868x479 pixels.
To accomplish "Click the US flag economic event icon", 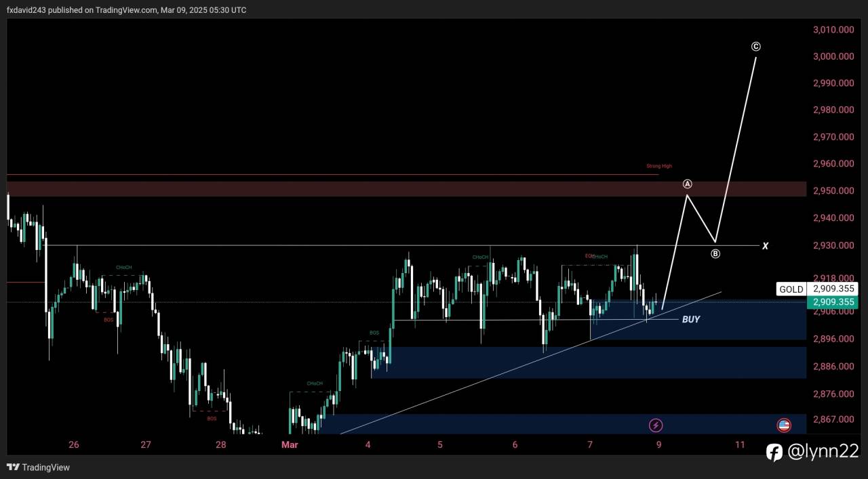I will tap(784, 425).
